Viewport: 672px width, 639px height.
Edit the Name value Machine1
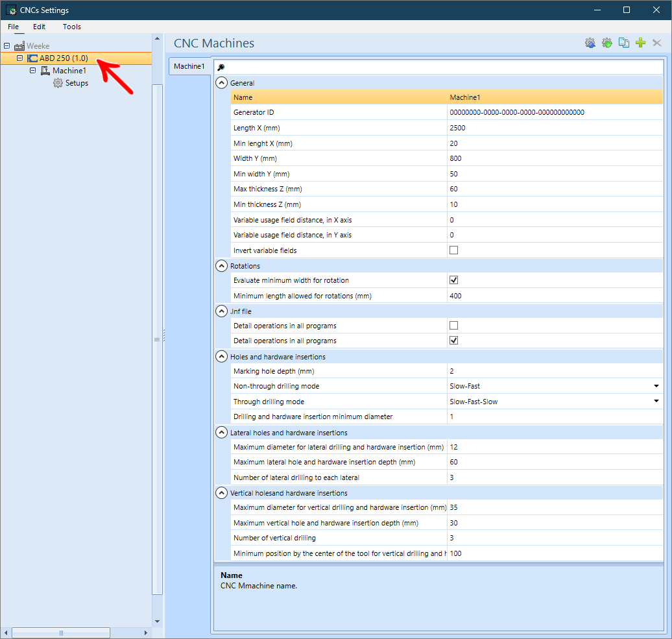point(555,98)
